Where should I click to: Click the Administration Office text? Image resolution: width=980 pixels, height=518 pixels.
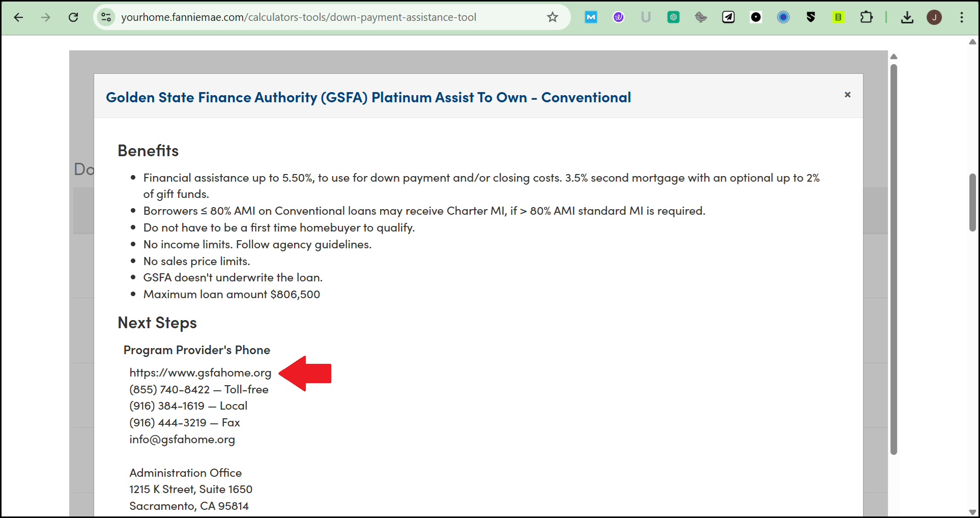coord(185,473)
